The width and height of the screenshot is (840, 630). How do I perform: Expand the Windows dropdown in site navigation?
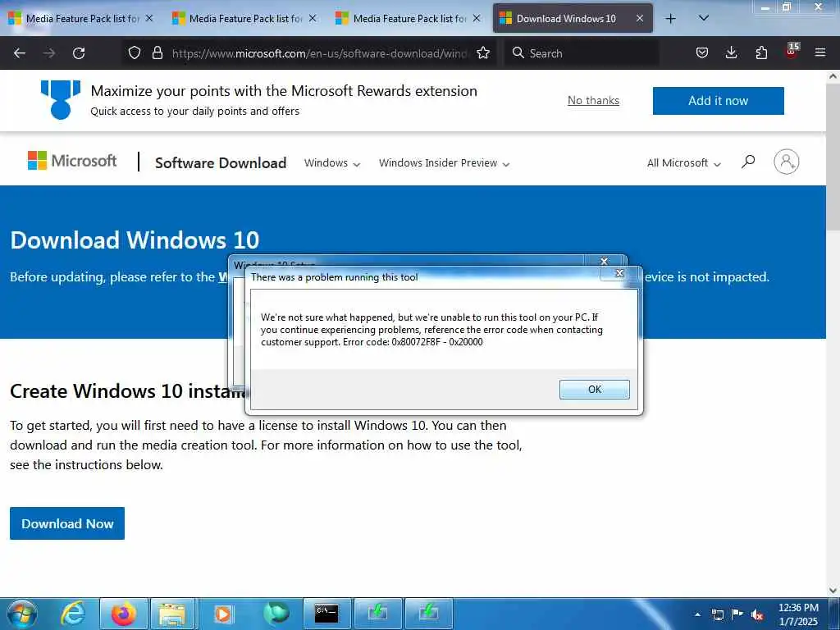332,163
